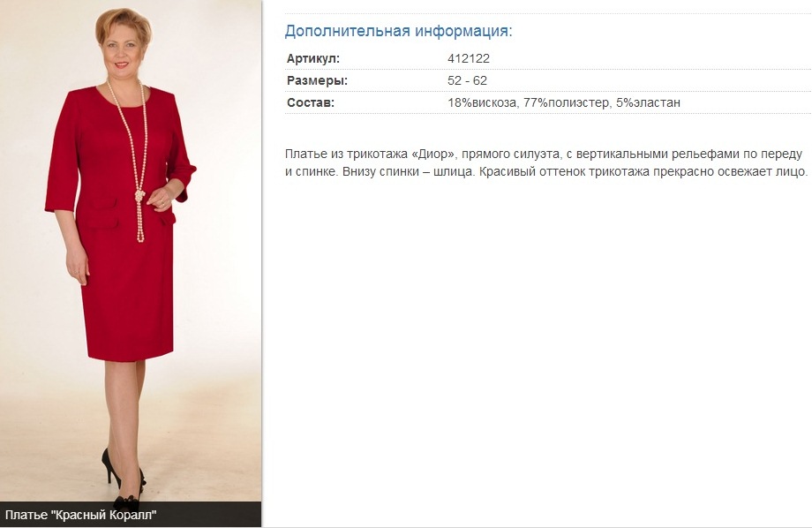Viewport: 812px width, 528px height.
Task: Click the word «Диор» in description
Action: [434, 155]
